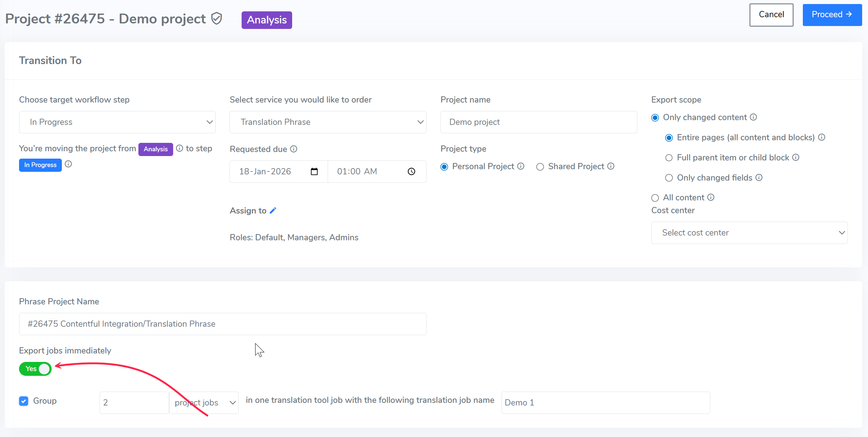
Task: Click the blue In Progress step badge
Action: coord(40,165)
